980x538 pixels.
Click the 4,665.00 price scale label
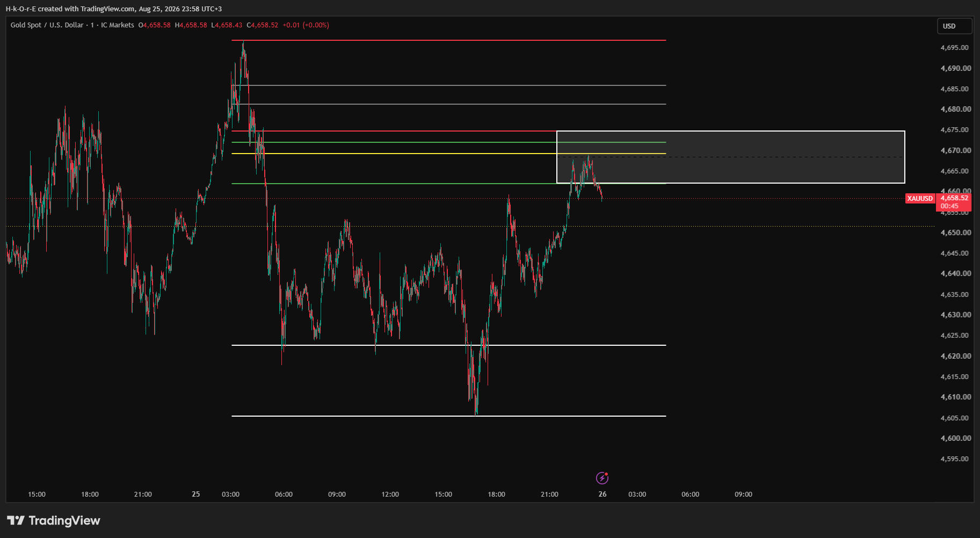point(955,171)
